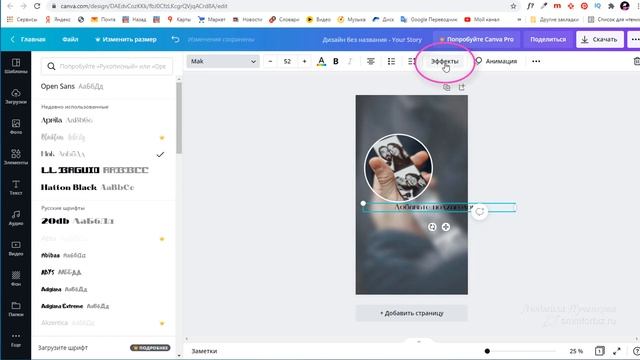Expand the page thumbnails chevron
This screenshot has width=640, height=360.
click(x=418, y=341)
